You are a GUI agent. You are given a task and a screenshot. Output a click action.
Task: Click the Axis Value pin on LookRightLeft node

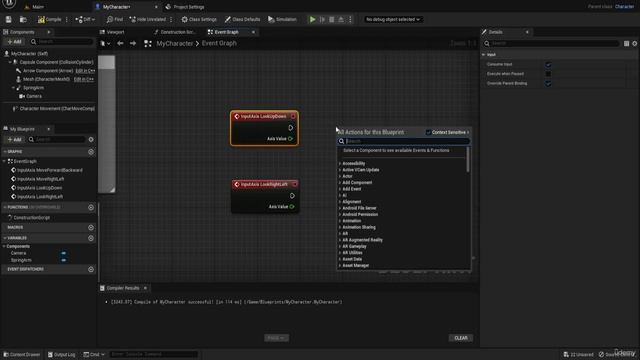coord(292,207)
